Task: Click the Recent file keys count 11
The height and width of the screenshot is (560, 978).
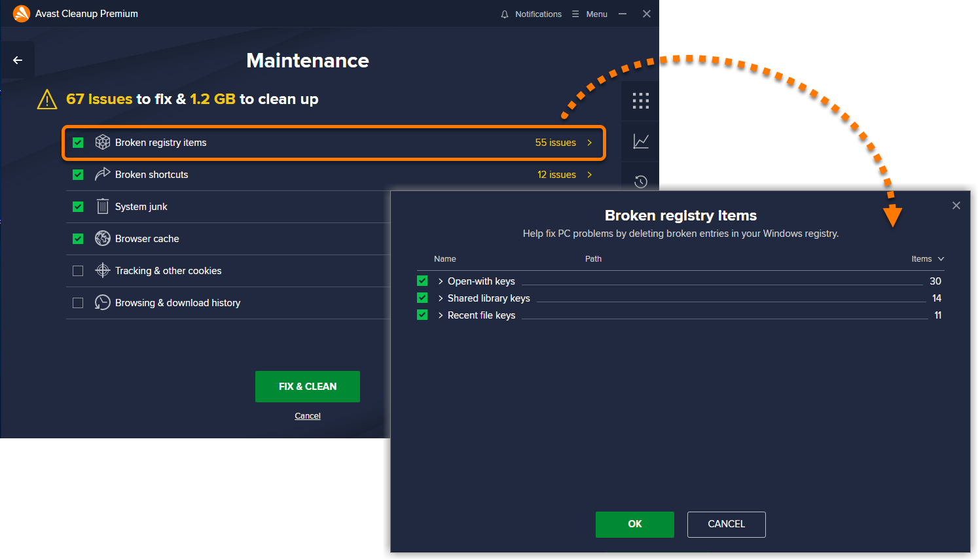Action: point(938,315)
